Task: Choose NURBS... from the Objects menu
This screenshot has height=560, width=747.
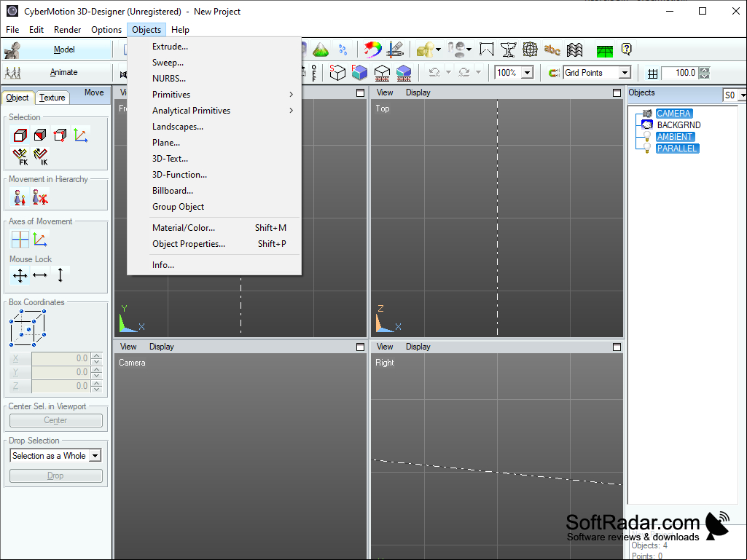Action: point(214,79)
